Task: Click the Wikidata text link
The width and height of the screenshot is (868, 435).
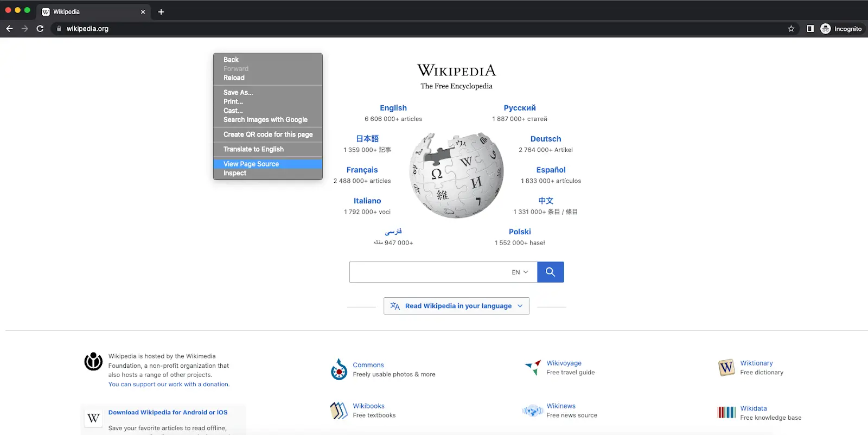Action: click(754, 408)
